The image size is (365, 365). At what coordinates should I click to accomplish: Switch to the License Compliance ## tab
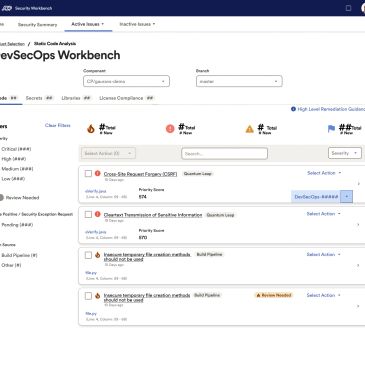point(127,98)
